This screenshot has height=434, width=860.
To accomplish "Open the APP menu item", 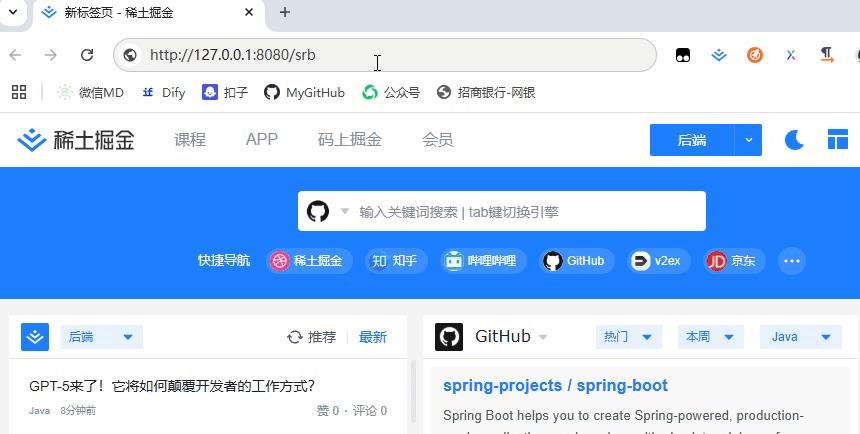I will 262,139.
